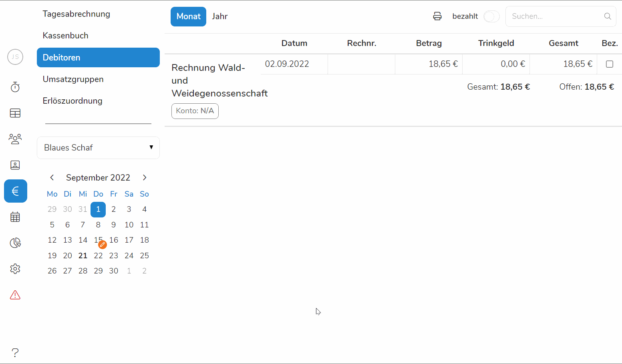The height and width of the screenshot is (364, 622).
Task: Open Umsatzgruppen in the side menu
Action: pos(73,79)
